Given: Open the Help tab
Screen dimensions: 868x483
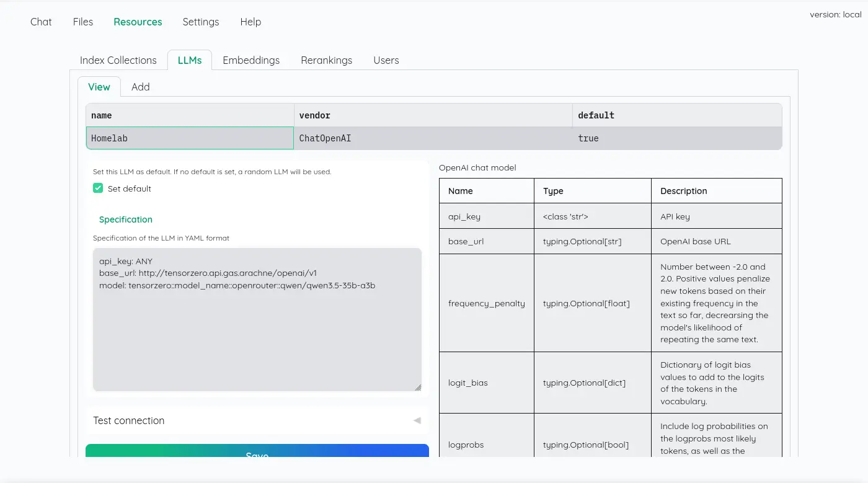Looking at the screenshot, I should tap(250, 22).
